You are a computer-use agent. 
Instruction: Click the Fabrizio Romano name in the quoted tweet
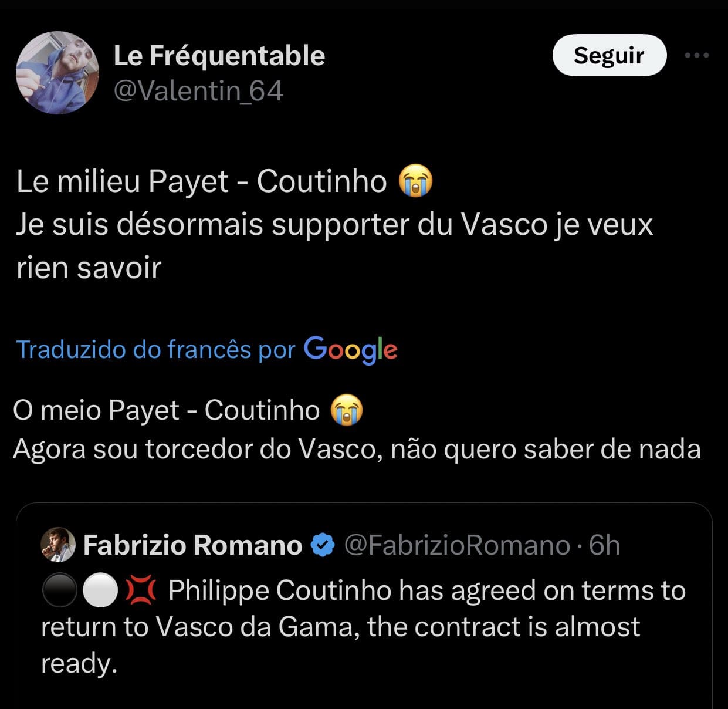[x=192, y=545]
